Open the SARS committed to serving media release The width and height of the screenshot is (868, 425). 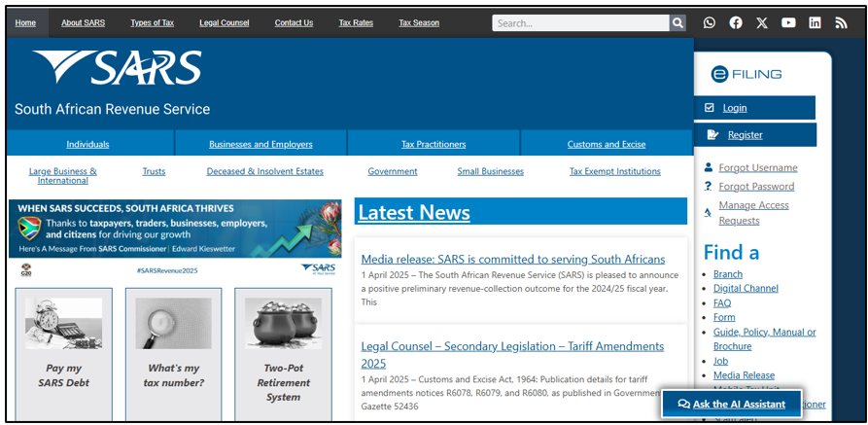pos(513,259)
